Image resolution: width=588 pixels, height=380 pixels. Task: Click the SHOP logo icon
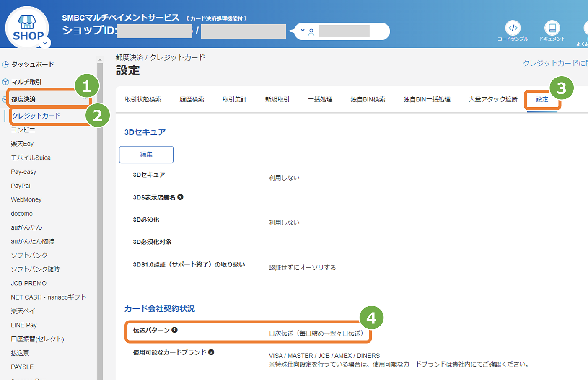(x=27, y=28)
